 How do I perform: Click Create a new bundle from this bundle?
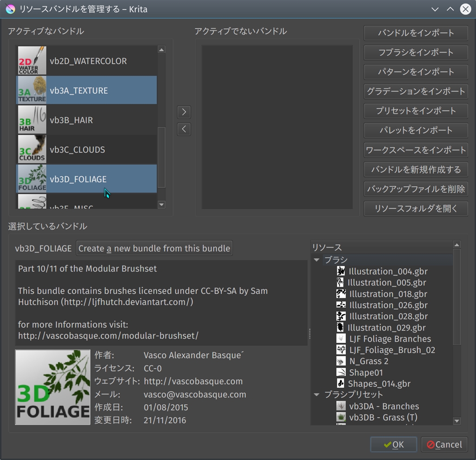click(154, 248)
